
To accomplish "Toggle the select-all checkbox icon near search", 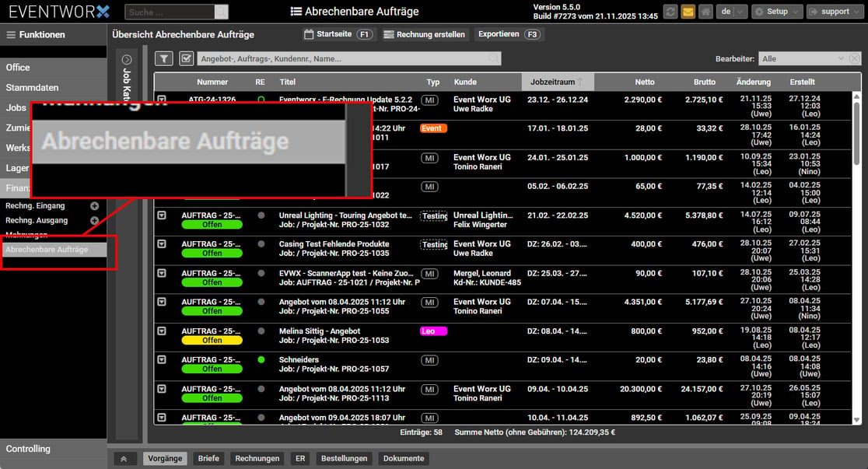I will [x=186, y=58].
